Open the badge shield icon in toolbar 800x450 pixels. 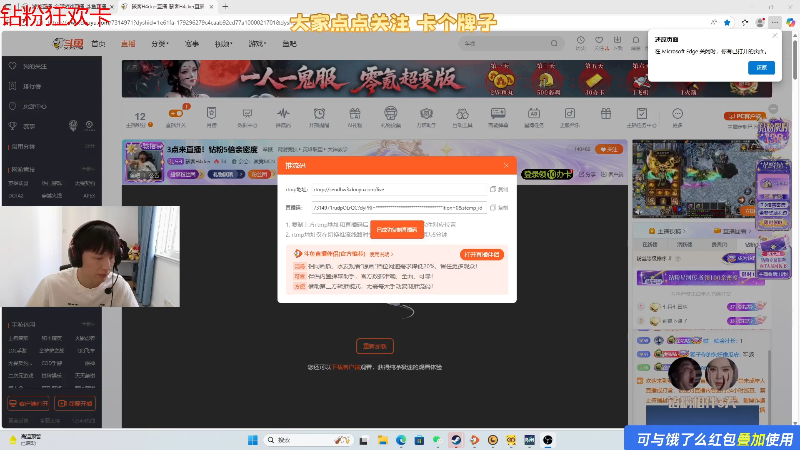click(211, 113)
